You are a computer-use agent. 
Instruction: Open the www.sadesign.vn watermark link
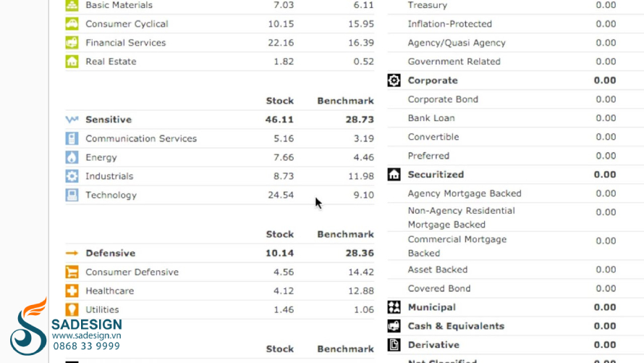(x=86, y=335)
